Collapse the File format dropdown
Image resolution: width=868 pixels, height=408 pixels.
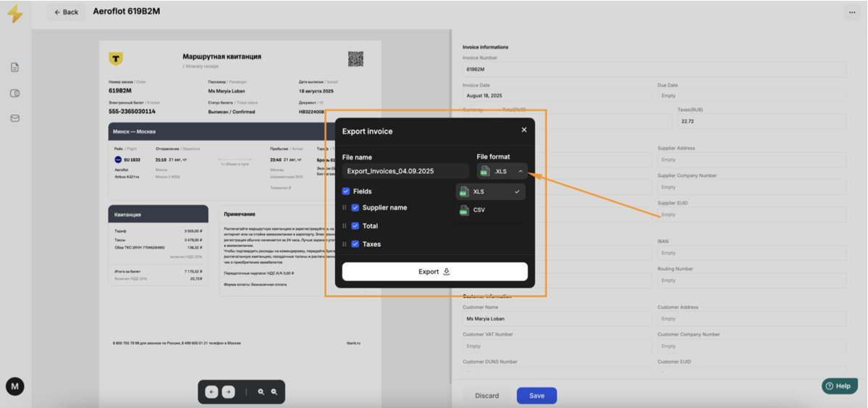click(502, 171)
